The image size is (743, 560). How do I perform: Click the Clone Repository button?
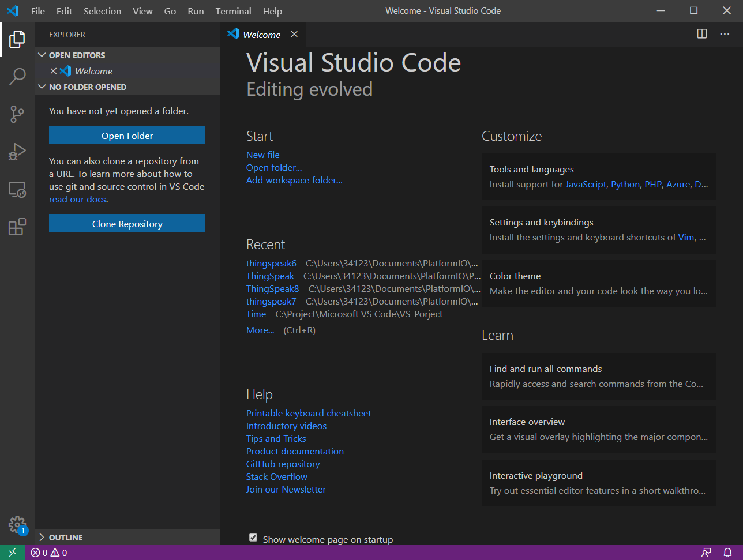point(127,223)
